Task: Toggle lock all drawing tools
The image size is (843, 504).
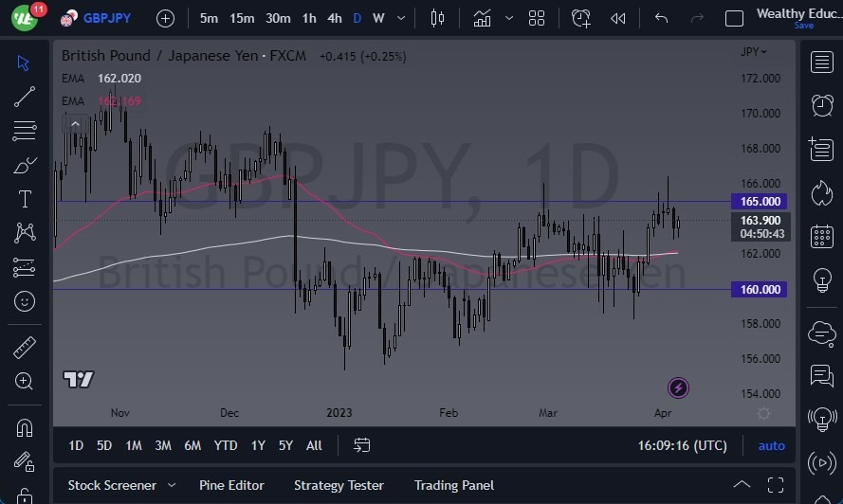Action: pyautogui.click(x=25, y=495)
